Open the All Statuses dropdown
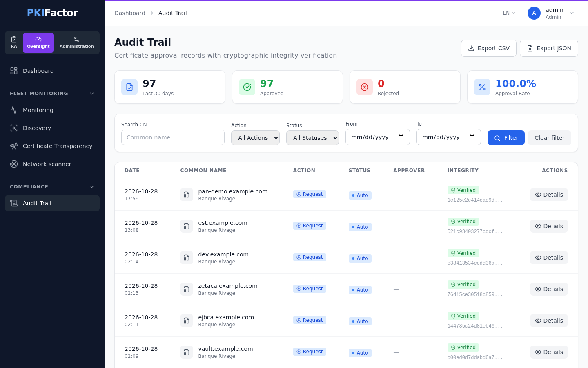 [312, 138]
